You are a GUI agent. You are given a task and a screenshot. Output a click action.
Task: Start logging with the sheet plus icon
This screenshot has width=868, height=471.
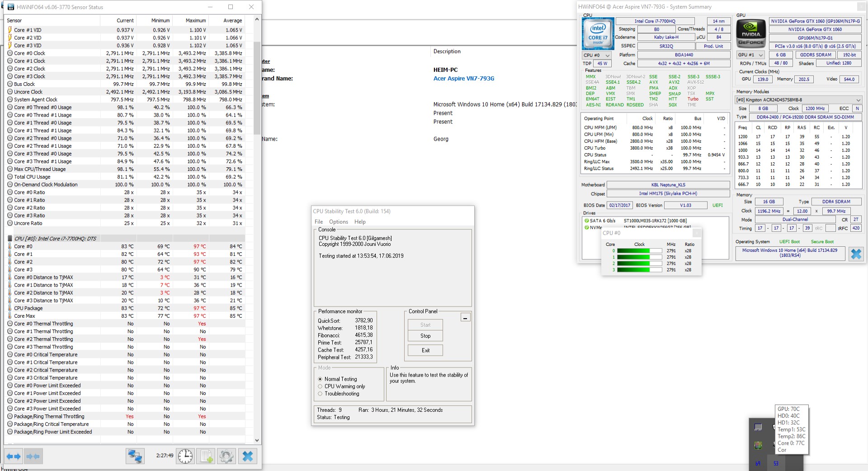(206, 456)
